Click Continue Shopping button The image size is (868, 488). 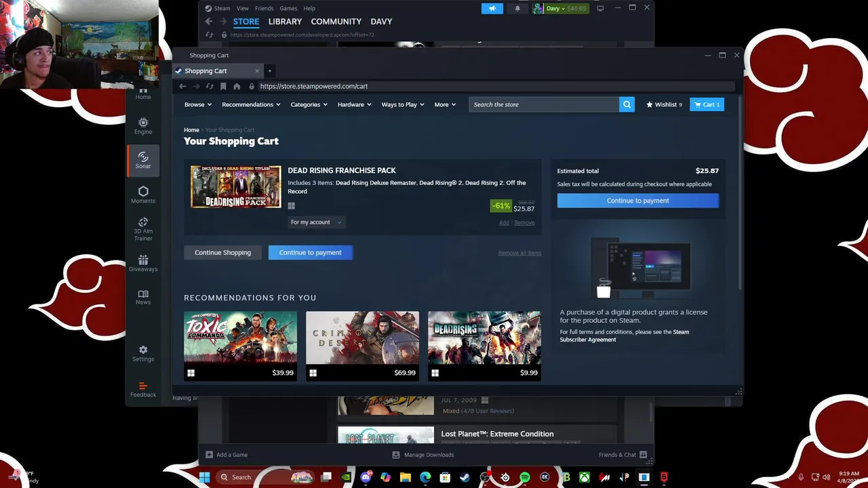[x=222, y=252]
